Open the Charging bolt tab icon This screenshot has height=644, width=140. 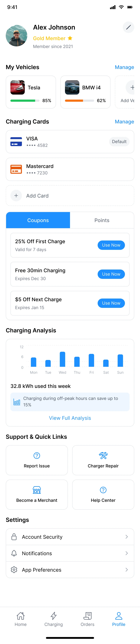coord(54,616)
